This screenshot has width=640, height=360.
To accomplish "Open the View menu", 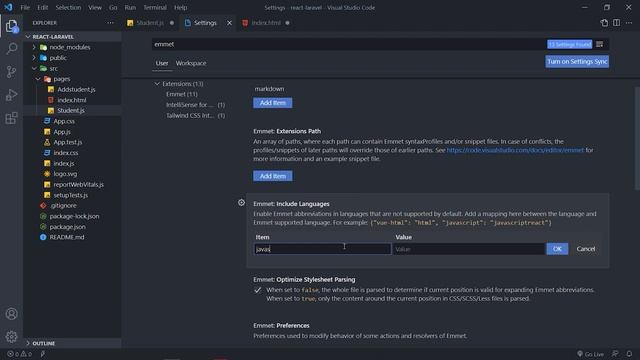I will tap(95, 7).
